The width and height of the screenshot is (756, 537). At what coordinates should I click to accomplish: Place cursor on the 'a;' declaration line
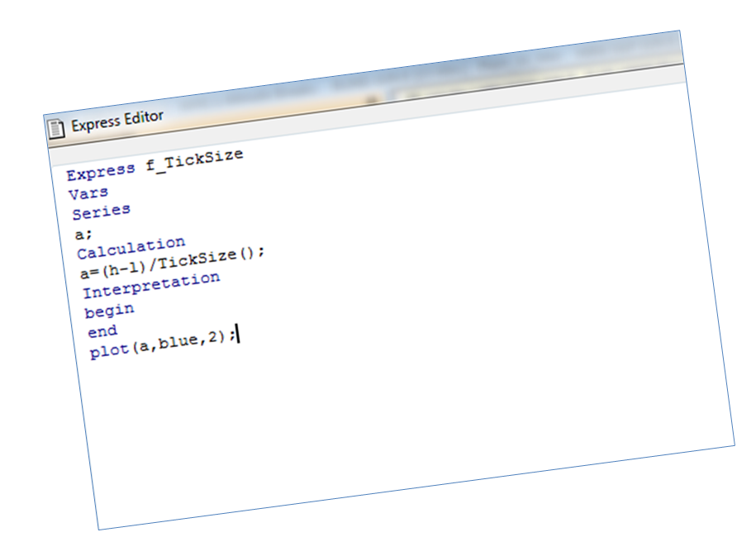83,235
